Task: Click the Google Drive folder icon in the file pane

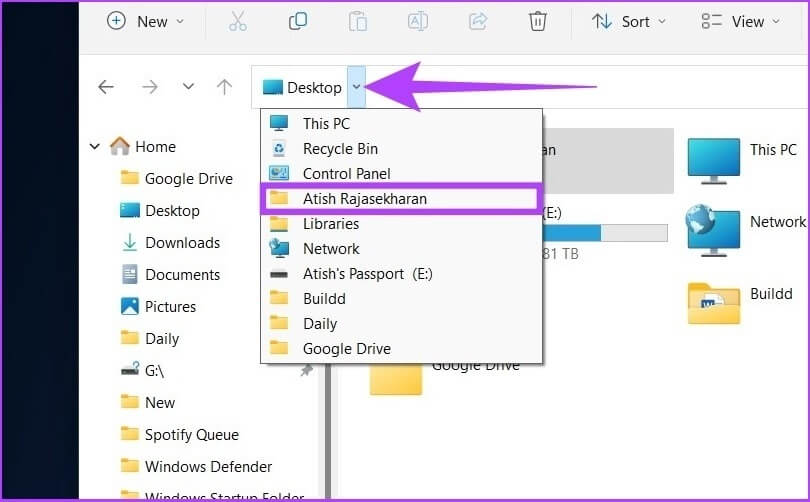Action: tap(396, 379)
